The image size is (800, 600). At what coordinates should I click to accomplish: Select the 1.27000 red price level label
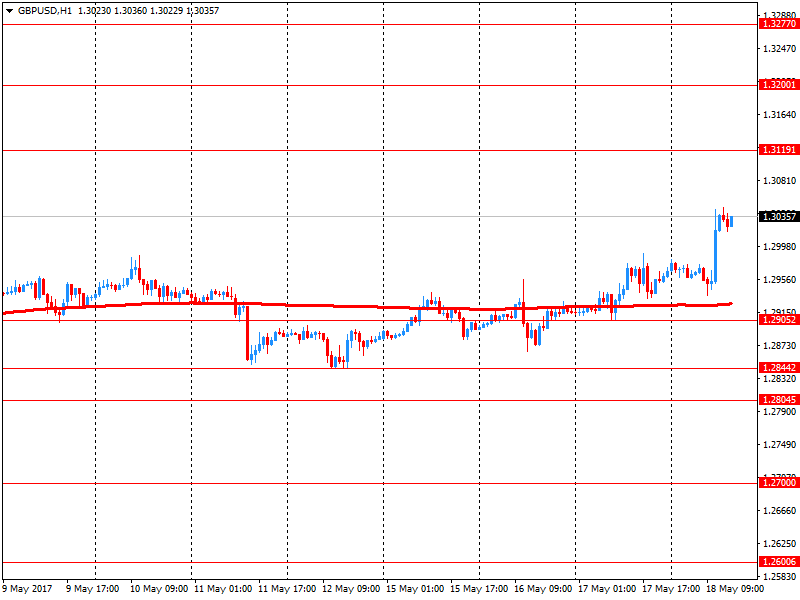pyautogui.click(x=779, y=483)
